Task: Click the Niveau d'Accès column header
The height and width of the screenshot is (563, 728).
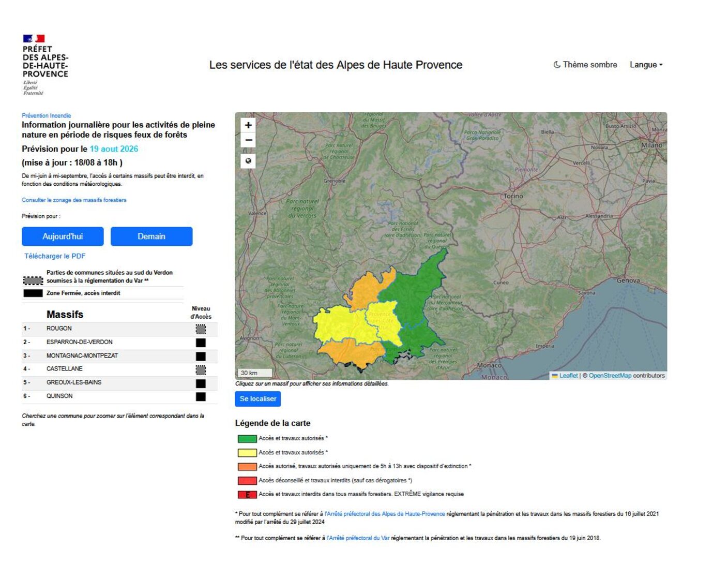Action: pyautogui.click(x=201, y=313)
